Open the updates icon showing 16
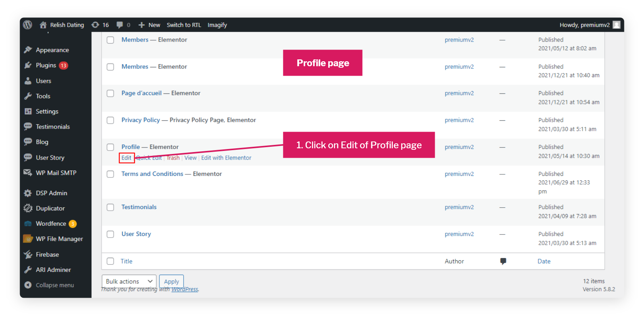This screenshot has width=644, height=320. point(95,25)
